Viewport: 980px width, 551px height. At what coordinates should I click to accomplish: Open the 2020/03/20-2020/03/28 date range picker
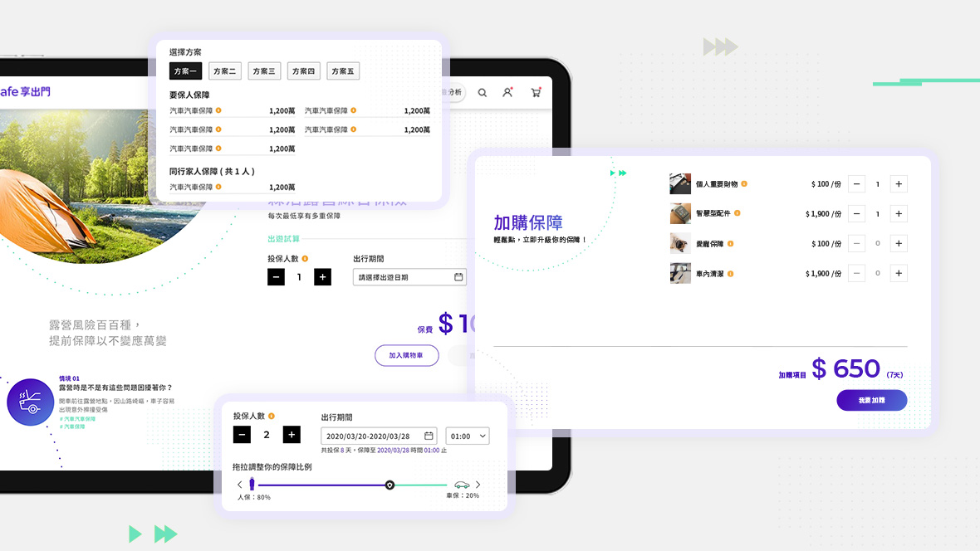coord(379,436)
